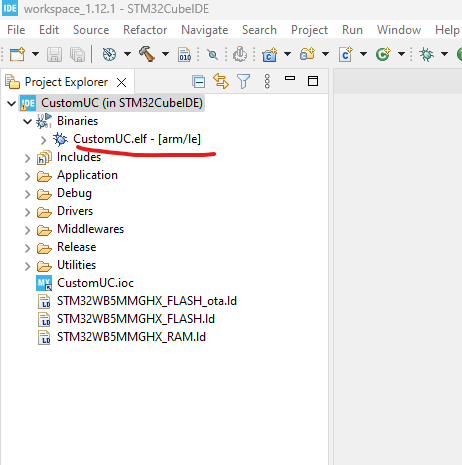This screenshot has width=462, height=465.
Task: Open dropdown next to the hammer icon
Action: point(165,54)
